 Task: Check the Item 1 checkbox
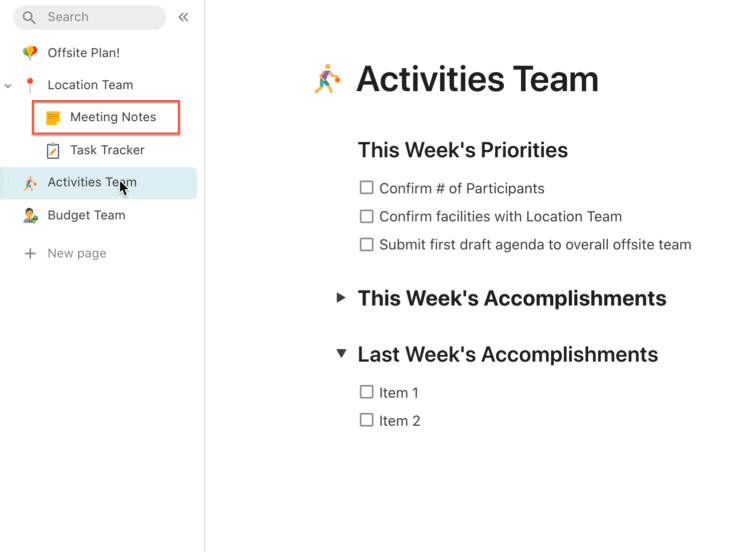[367, 392]
